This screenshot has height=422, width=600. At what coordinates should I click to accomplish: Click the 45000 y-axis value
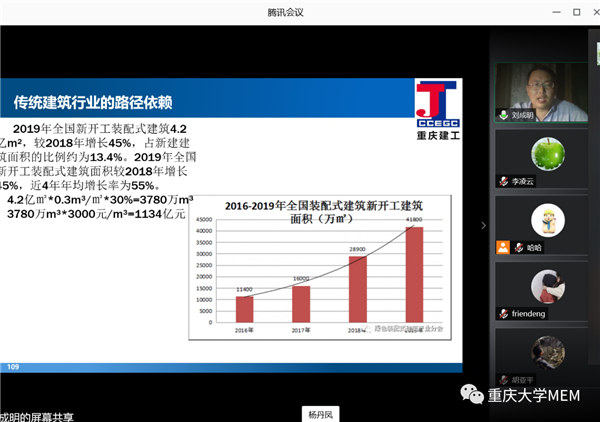(204, 220)
